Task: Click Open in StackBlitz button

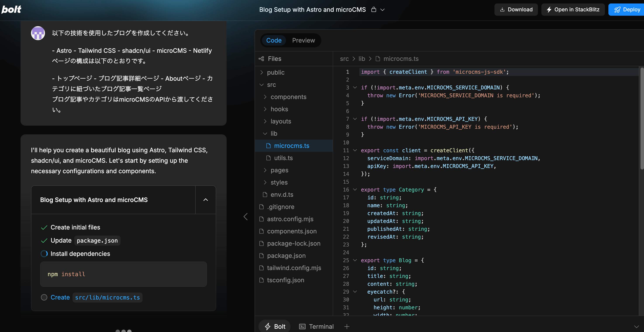Action: click(x=573, y=10)
